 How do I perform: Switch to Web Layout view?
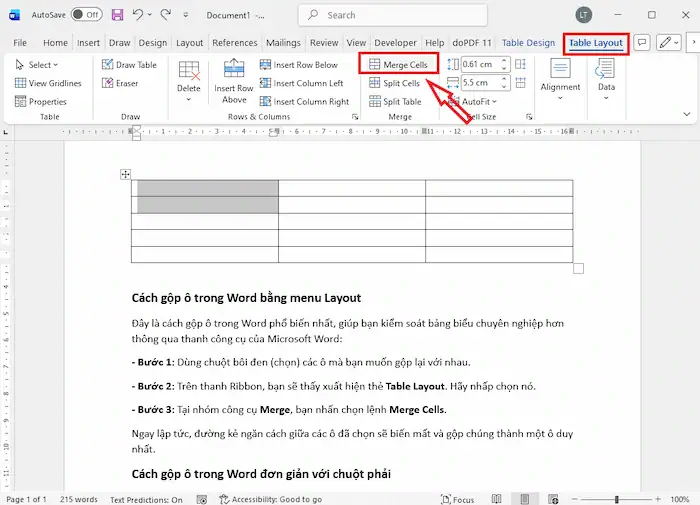[x=554, y=499]
